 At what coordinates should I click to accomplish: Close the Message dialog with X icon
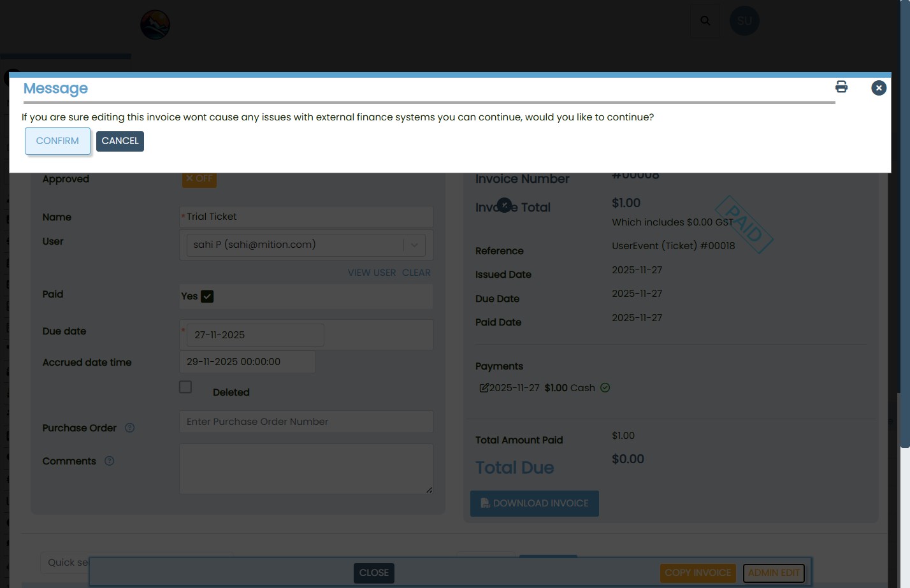click(879, 88)
